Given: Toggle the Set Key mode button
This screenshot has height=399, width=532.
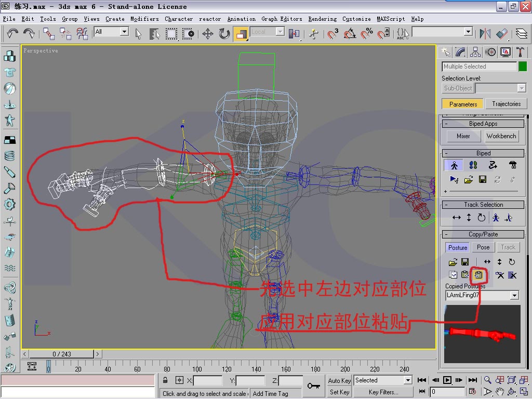Looking at the screenshot, I should point(339,392).
